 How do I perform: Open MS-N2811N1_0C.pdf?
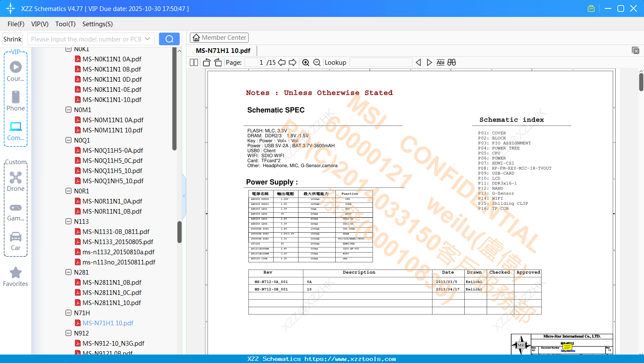[108, 292]
